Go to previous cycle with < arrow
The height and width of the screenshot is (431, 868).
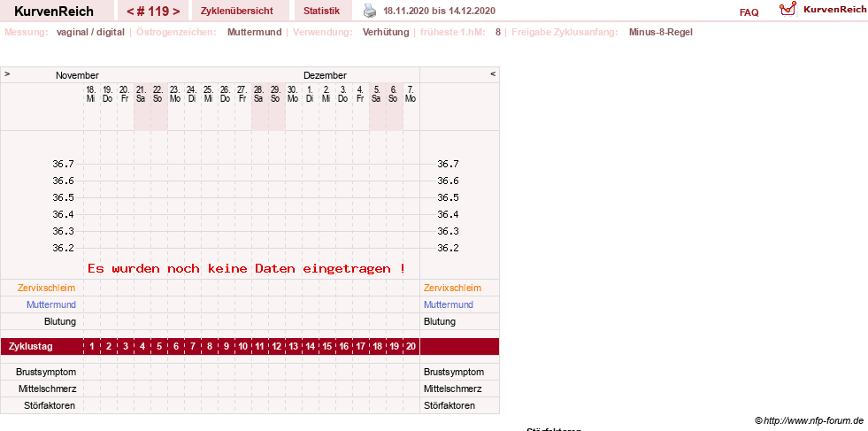click(129, 12)
